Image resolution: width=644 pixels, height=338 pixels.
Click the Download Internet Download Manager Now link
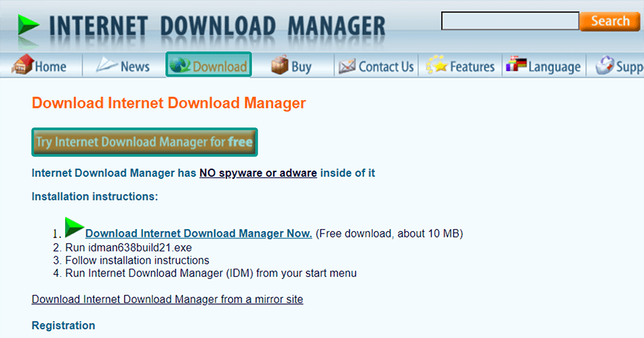[199, 234]
